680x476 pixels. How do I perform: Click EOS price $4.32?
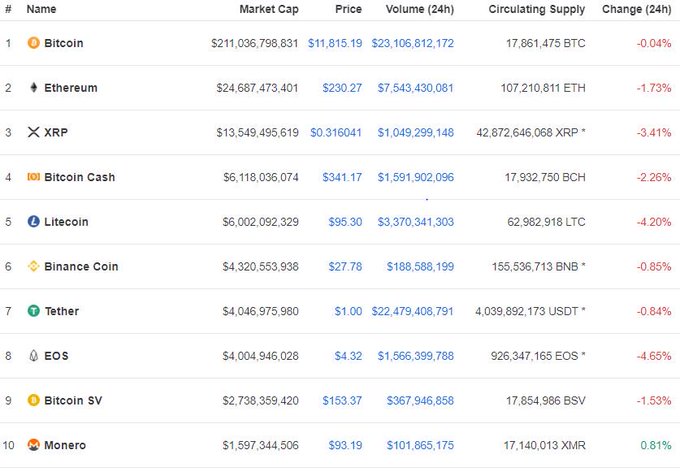click(x=348, y=355)
